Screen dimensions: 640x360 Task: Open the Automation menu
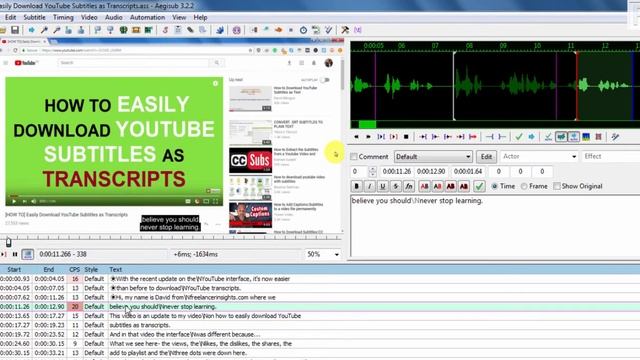pyautogui.click(x=147, y=18)
